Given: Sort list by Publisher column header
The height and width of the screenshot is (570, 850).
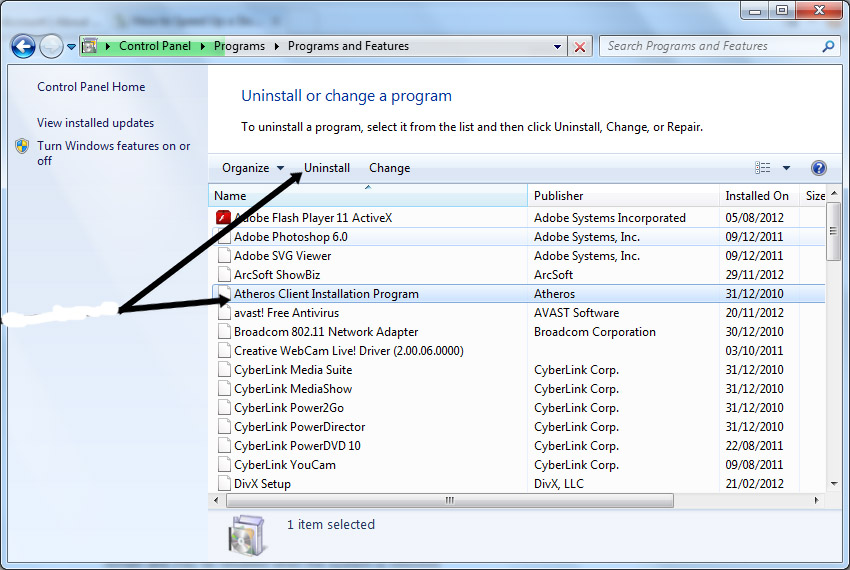Looking at the screenshot, I should point(558,196).
